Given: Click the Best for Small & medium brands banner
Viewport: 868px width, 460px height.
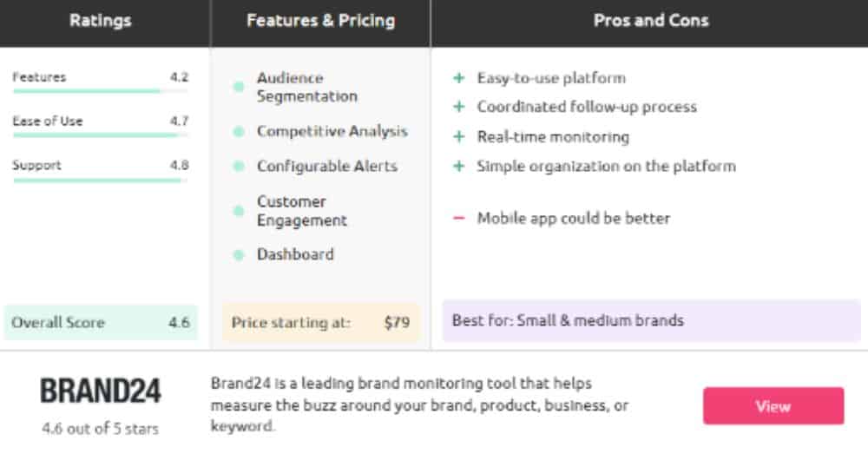Looking at the screenshot, I should pyautogui.click(x=651, y=320).
